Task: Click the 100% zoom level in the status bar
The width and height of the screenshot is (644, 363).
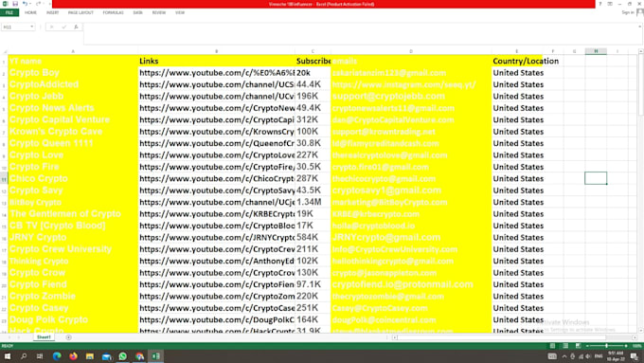Action: [x=636, y=346]
